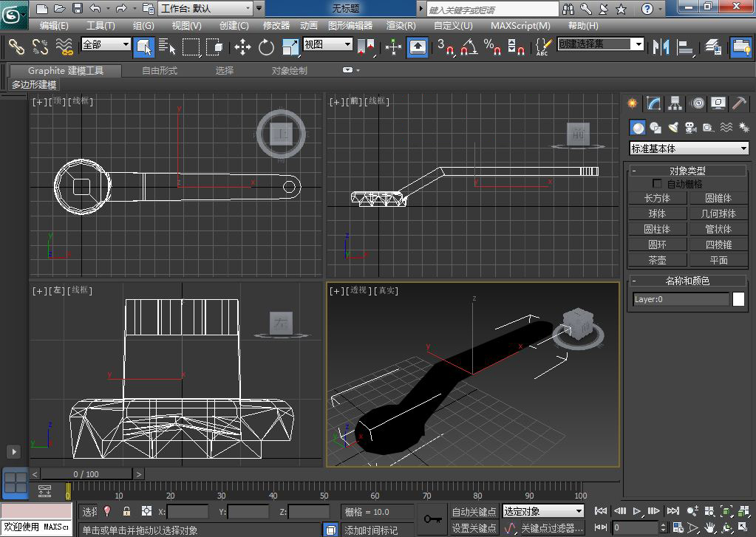Click the Unlink Selection tool
This screenshot has height=537, width=756.
click(x=41, y=47)
